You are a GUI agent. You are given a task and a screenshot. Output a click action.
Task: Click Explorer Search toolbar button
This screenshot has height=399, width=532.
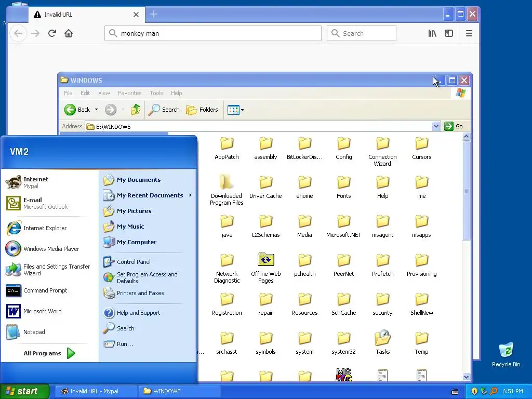pyautogui.click(x=164, y=110)
